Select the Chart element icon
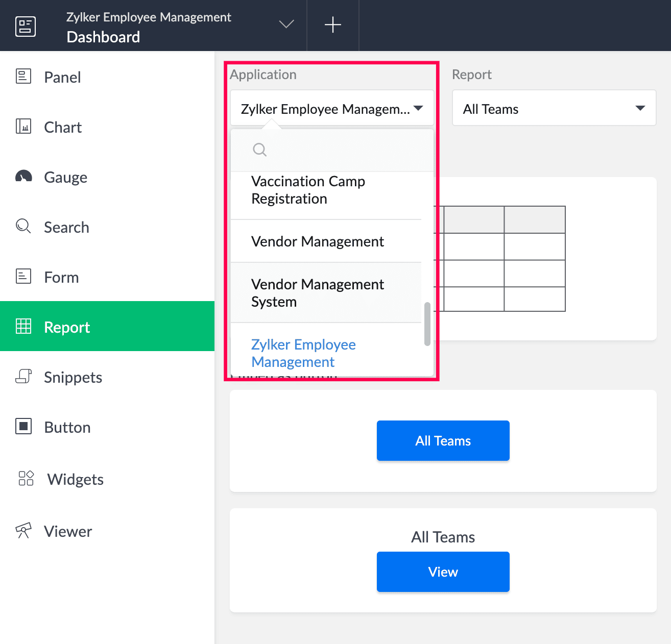This screenshot has width=671, height=644. click(x=23, y=126)
